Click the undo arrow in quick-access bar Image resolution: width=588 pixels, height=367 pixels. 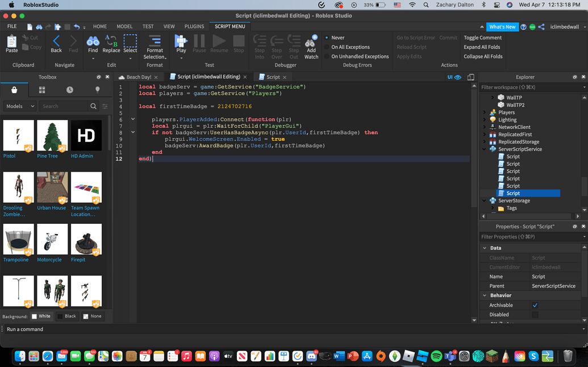[77, 27]
